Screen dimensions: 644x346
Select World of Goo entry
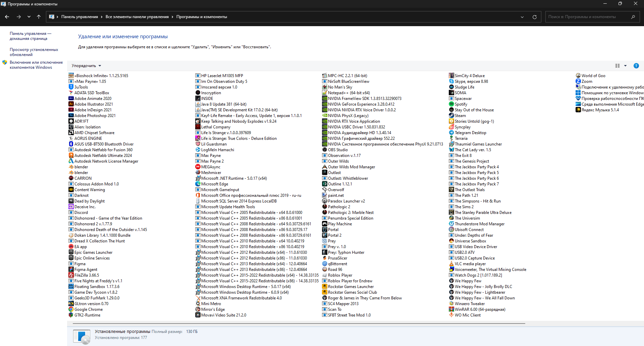591,76
